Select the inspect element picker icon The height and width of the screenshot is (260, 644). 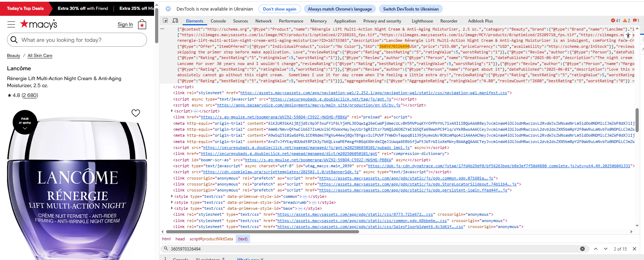(x=165, y=21)
